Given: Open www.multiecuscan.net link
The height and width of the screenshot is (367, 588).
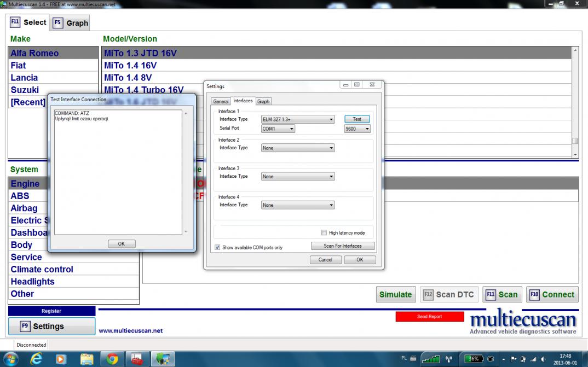Looking at the screenshot, I should pos(130,331).
